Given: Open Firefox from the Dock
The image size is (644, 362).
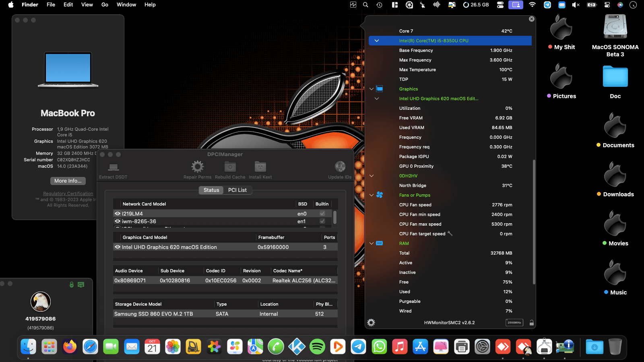Looking at the screenshot, I should (70, 347).
